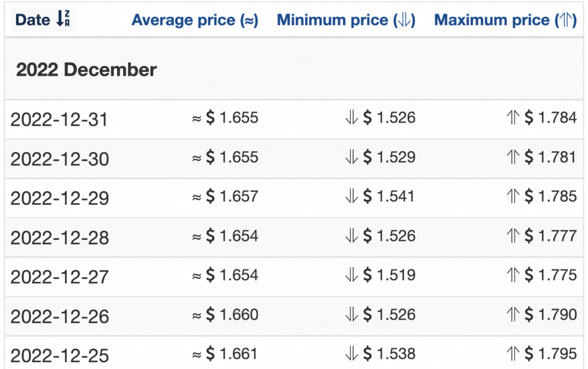The image size is (588, 369).
Task: Click the down arrow icon beside $ 1.526 on 2022-12-31
Action: click(351, 117)
